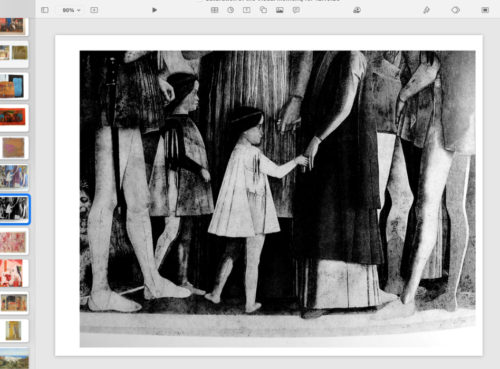
Task: Open the Shape insert menu
Action: click(x=263, y=10)
